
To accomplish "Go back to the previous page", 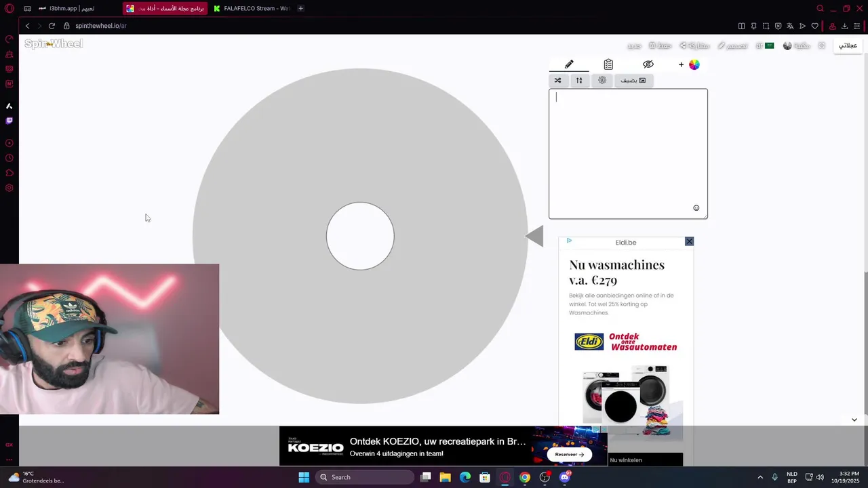I will click(27, 26).
